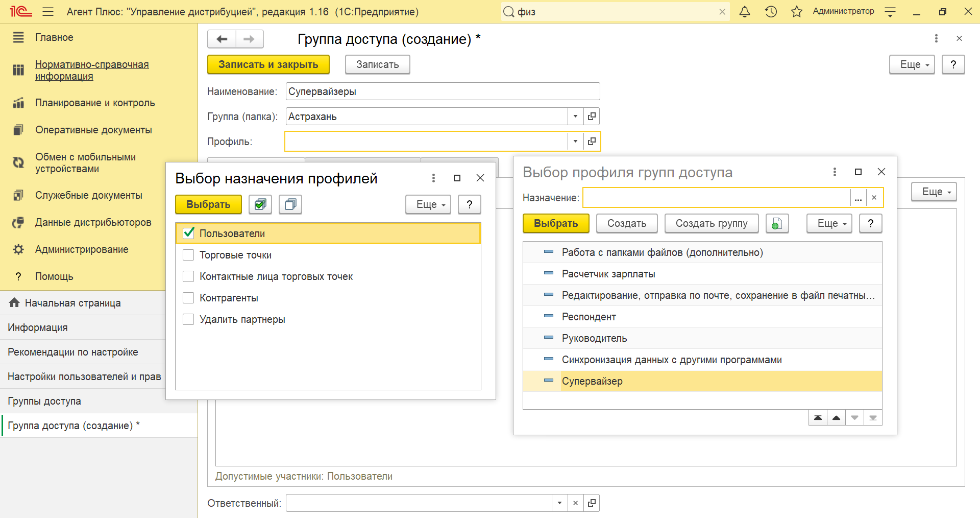The image size is (980, 518).
Task: Click the Создать группу button
Action: pos(712,223)
